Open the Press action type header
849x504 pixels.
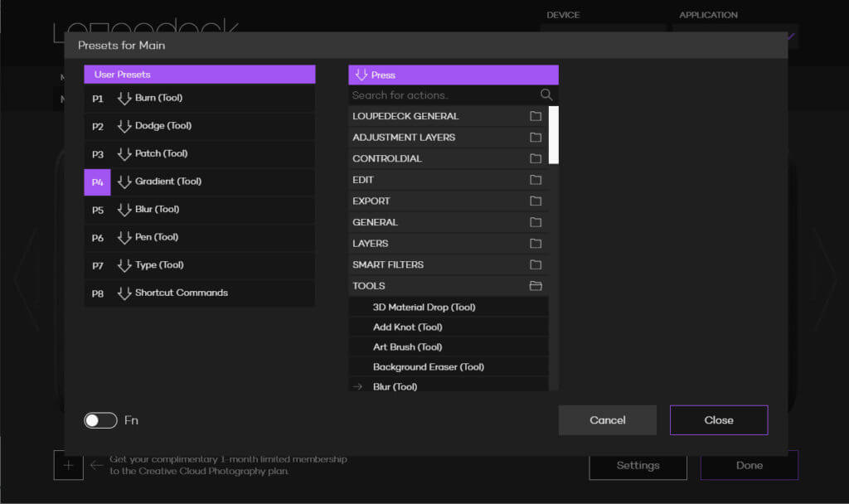pyautogui.click(x=453, y=75)
